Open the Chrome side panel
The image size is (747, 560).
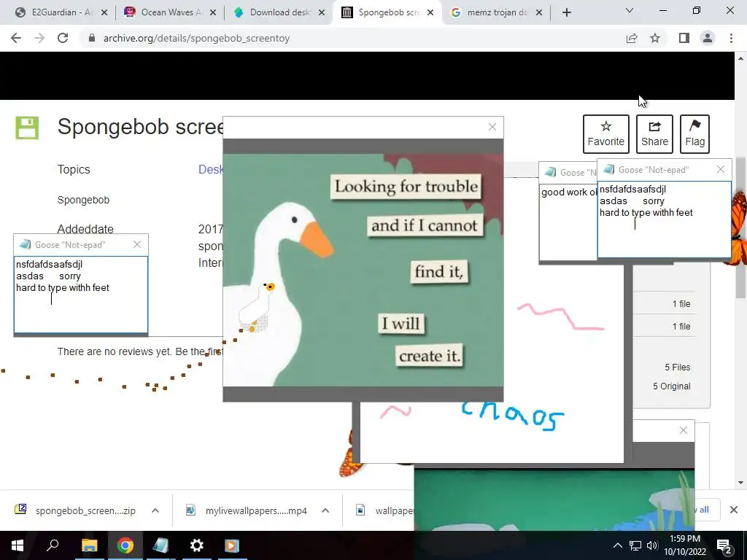(684, 38)
